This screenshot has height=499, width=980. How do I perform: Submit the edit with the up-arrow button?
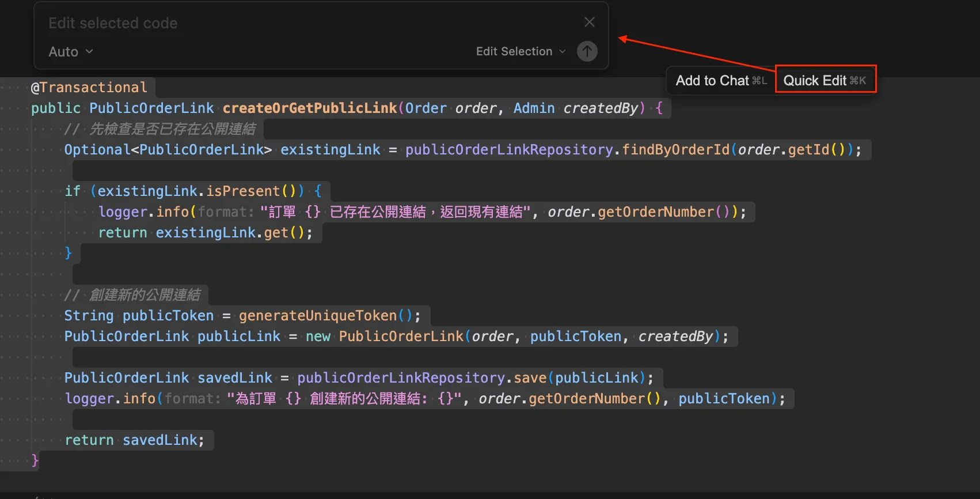point(587,51)
